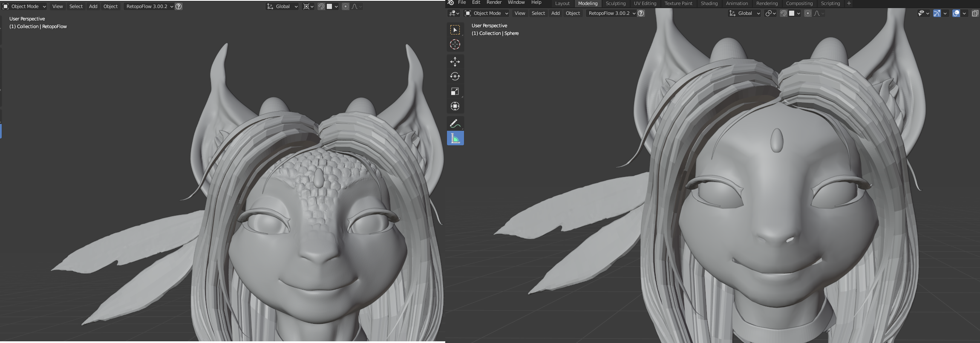This screenshot has height=343, width=980.
Task: Toggle X-ray display mode
Action: 975,13
